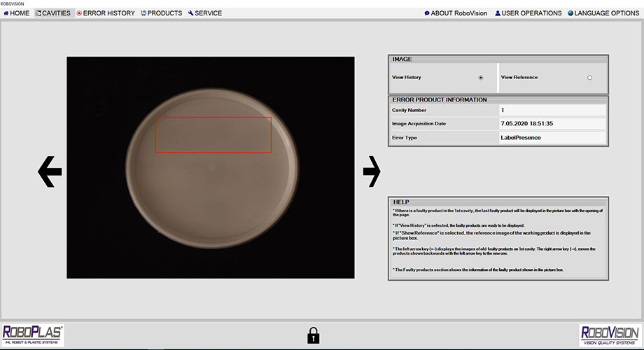Show the next faulty product with right arrow

tap(372, 171)
